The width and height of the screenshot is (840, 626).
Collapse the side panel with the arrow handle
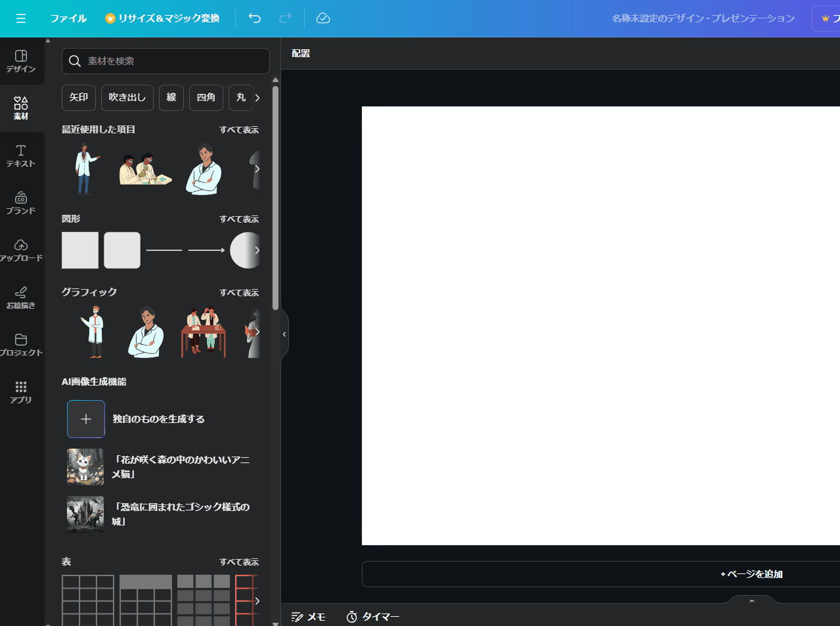(x=284, y=334)
